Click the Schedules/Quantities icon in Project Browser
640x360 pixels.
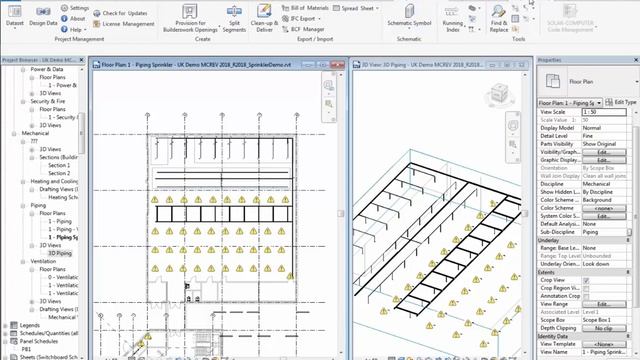click(14, 333)
